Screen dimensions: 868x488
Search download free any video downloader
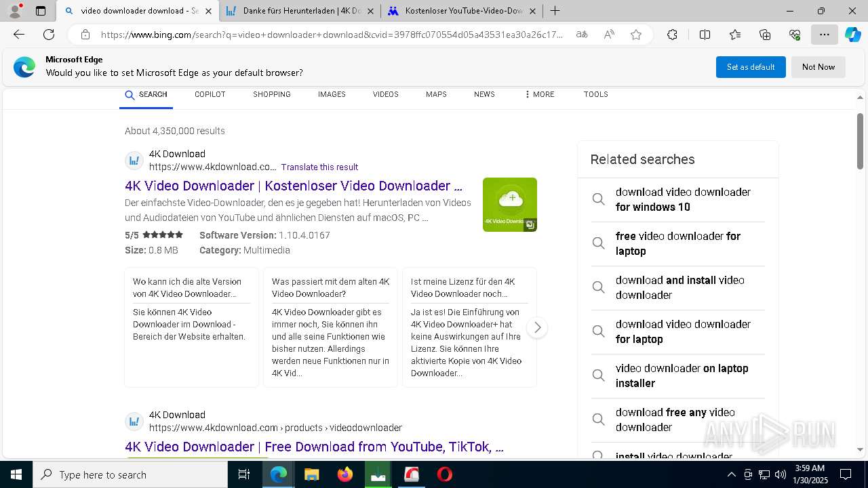click(678, 420)
